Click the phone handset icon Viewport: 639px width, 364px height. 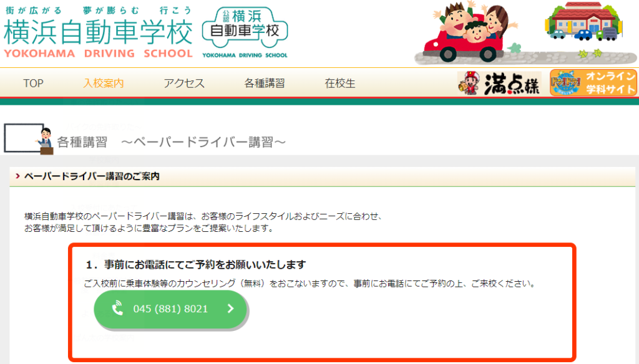(x=117, y=309)
